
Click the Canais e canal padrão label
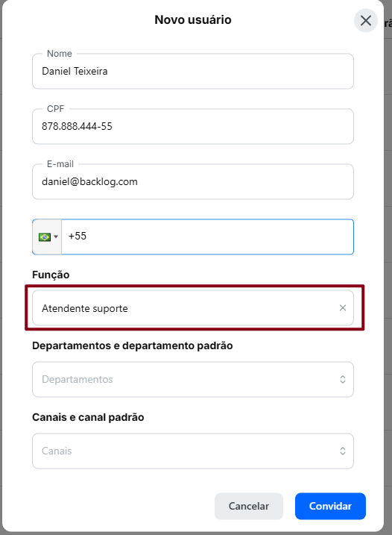coord(88,417)
